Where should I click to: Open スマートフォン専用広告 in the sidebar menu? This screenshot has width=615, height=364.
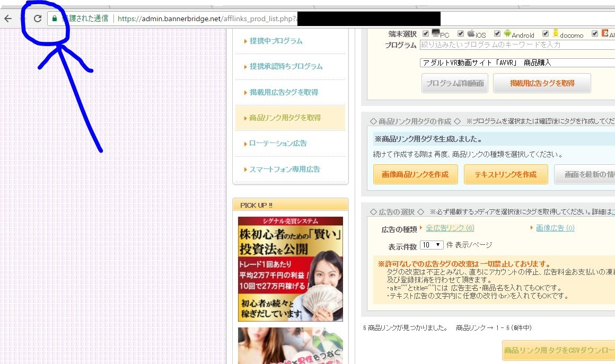(285, 170)
